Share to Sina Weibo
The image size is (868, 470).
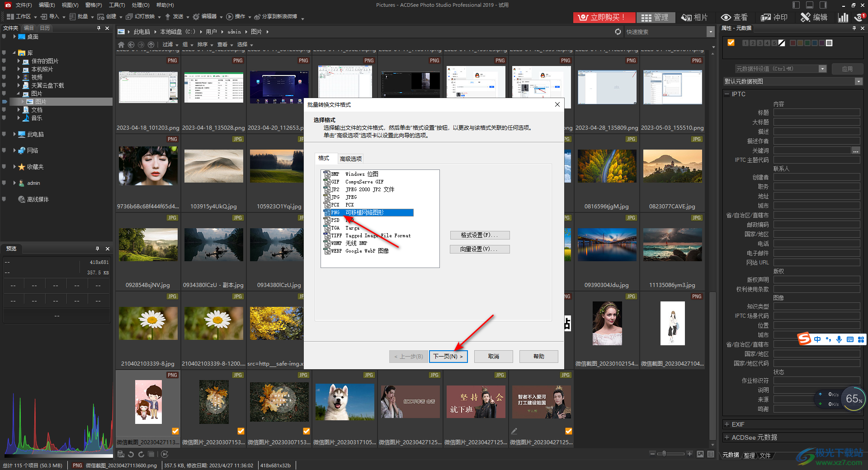point(276,17)
